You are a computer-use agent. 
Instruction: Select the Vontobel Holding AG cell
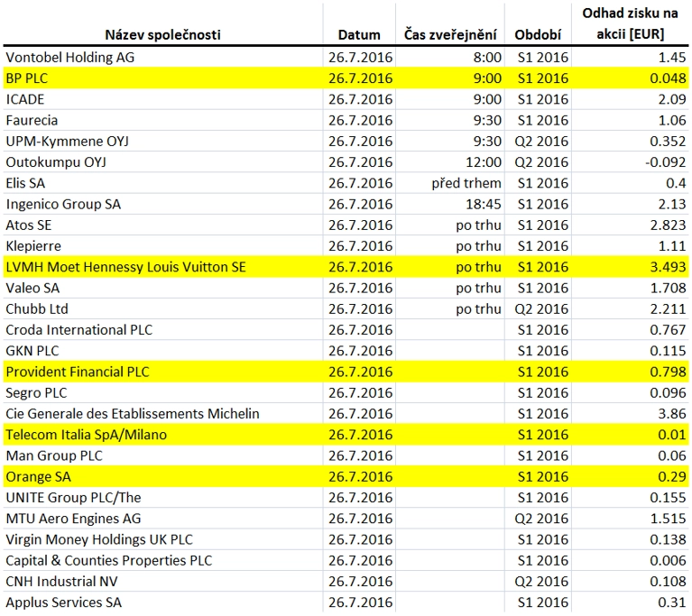tap(70, 58)
